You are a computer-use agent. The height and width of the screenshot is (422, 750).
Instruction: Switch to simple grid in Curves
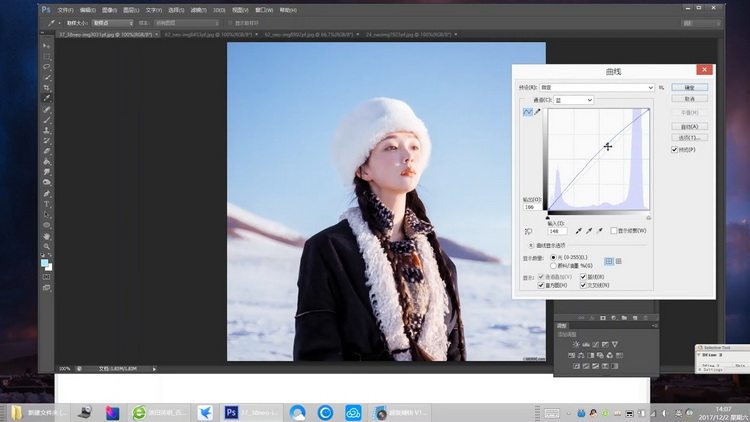pos(609,261)
